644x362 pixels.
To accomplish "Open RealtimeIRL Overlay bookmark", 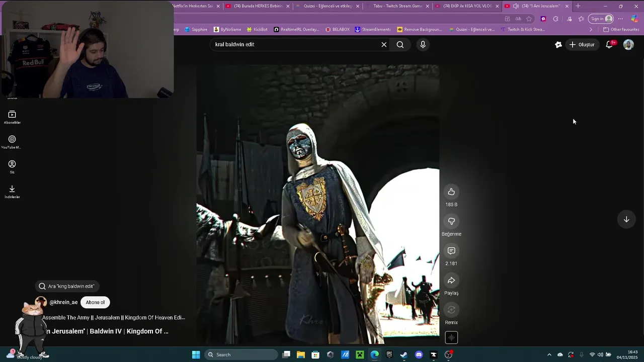I will point(297,29).
